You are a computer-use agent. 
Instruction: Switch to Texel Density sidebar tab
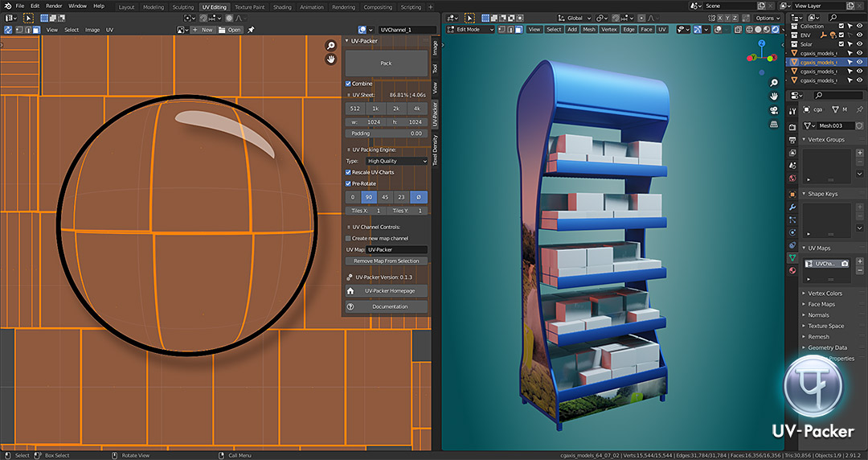(435, 150)
